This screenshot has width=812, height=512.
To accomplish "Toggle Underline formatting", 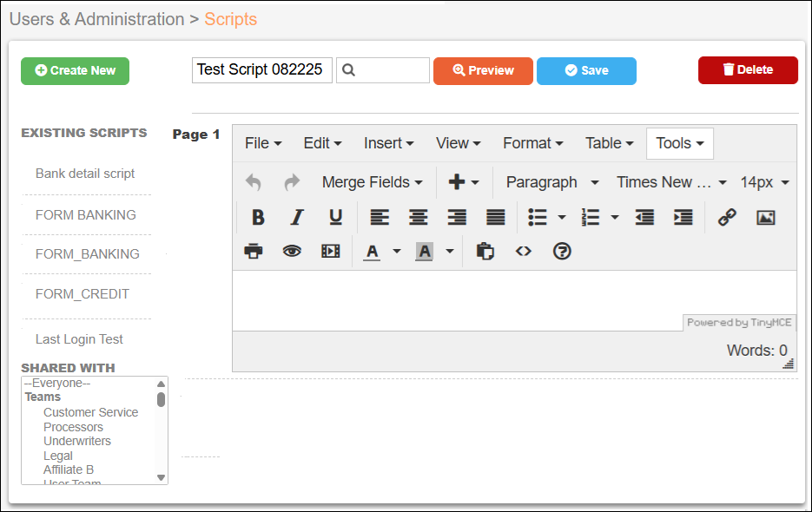I will click(x=335, y=218).
